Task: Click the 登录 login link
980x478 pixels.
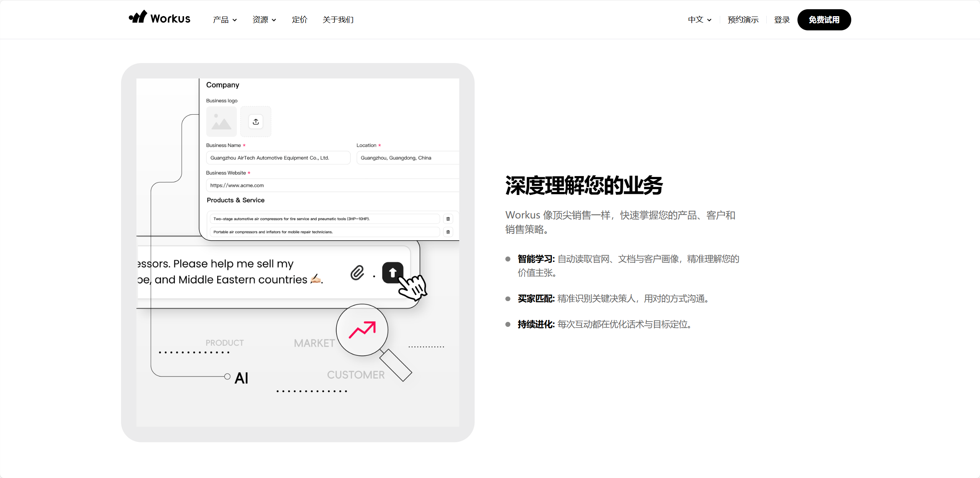Action: [x=782, y=20]
